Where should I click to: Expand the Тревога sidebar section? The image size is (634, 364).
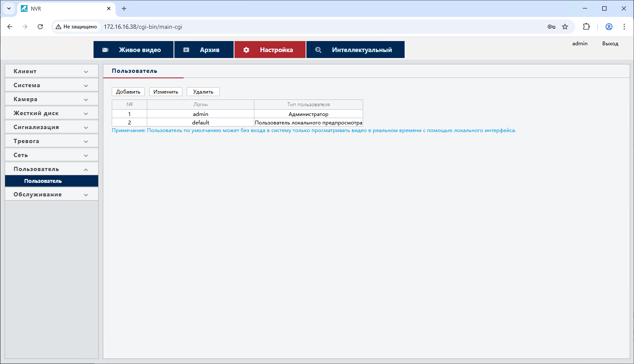pos(52,141)
